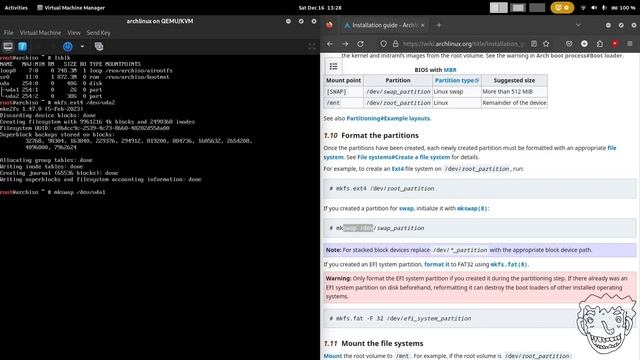Open the battery 100 % indicator
This screenshot has height=360, width=640.
coord(623,7)
